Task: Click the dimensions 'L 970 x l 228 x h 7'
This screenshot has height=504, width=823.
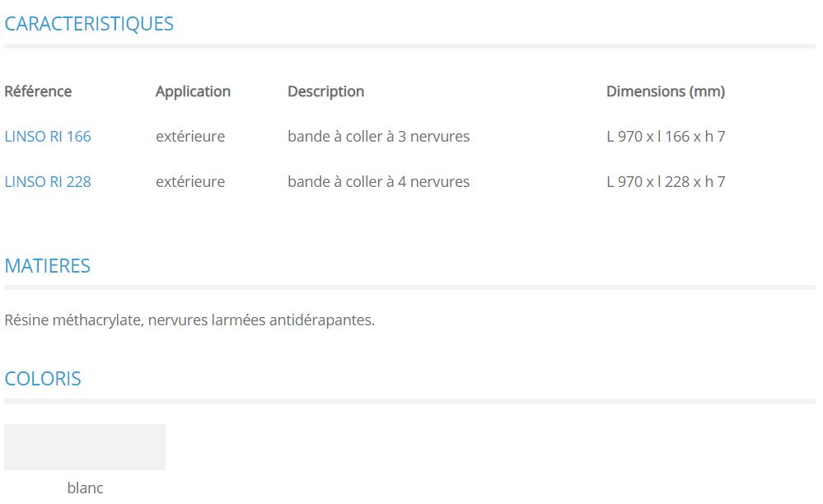Action: pyautogui.click(x=666, y=182)
